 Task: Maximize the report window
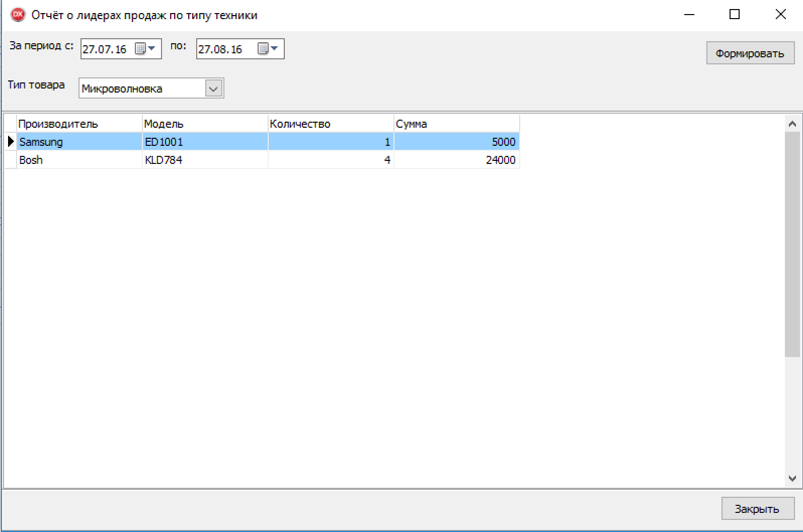(x=735, y=15)
